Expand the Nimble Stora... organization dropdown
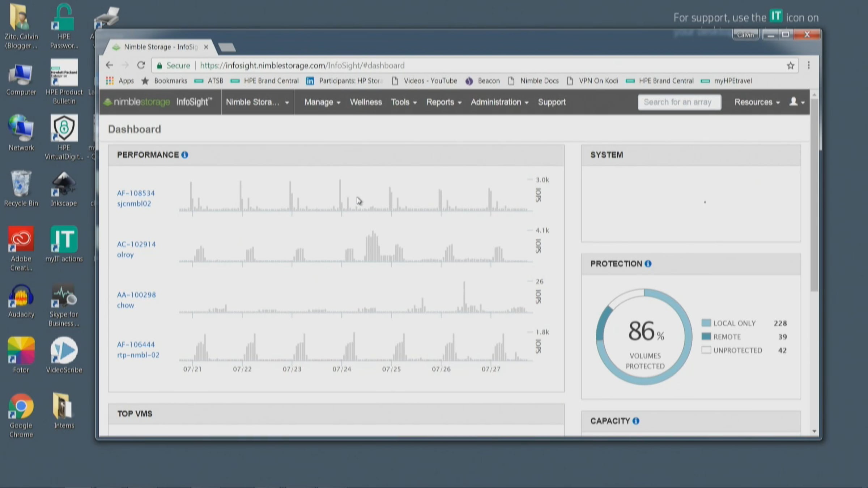This screenshot has height=488, width=868. pyautogui.click(x=258, y=102)
